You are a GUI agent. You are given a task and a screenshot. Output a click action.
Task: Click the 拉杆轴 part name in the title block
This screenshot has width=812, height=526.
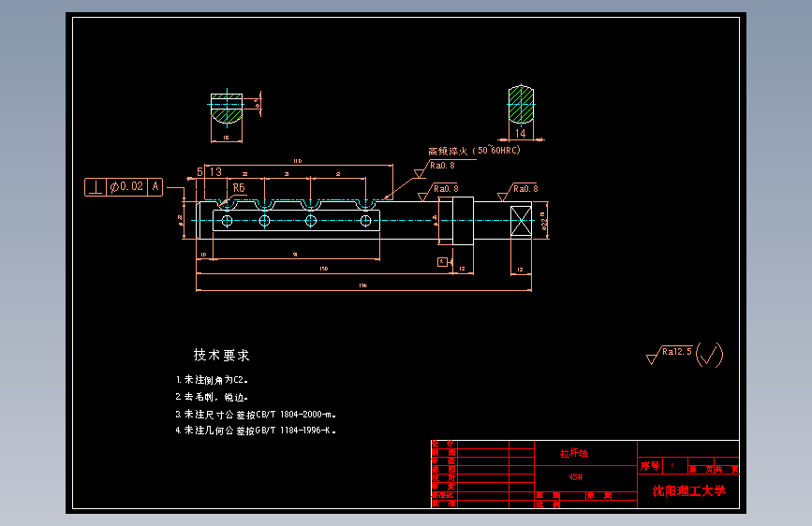tap(574, 453)
